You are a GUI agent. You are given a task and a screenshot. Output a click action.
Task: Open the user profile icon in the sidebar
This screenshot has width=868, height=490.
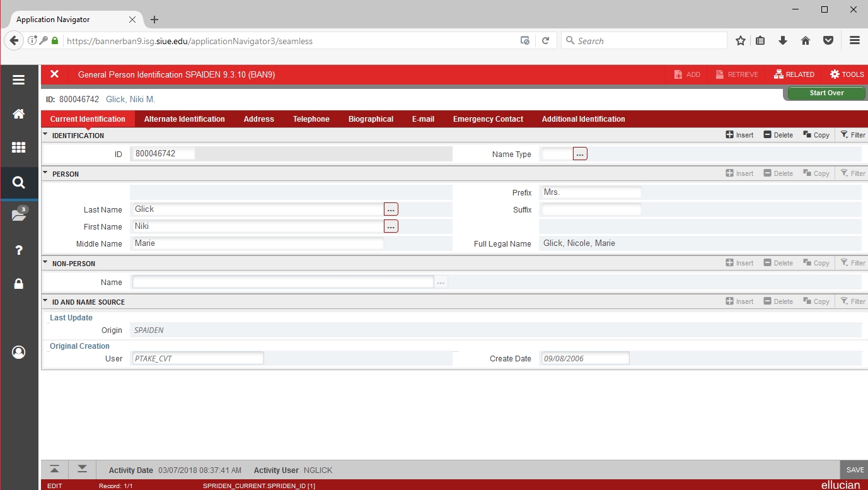[x=18, y=352]
